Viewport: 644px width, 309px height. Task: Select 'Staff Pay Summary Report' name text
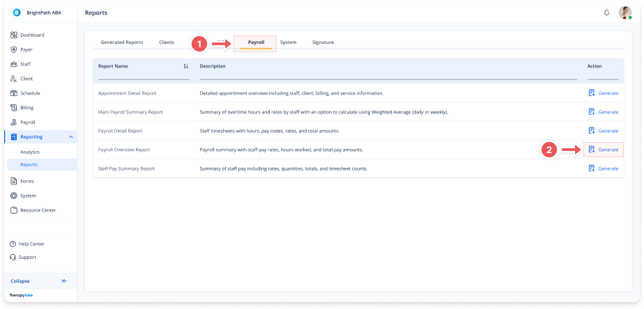point(127,168)
